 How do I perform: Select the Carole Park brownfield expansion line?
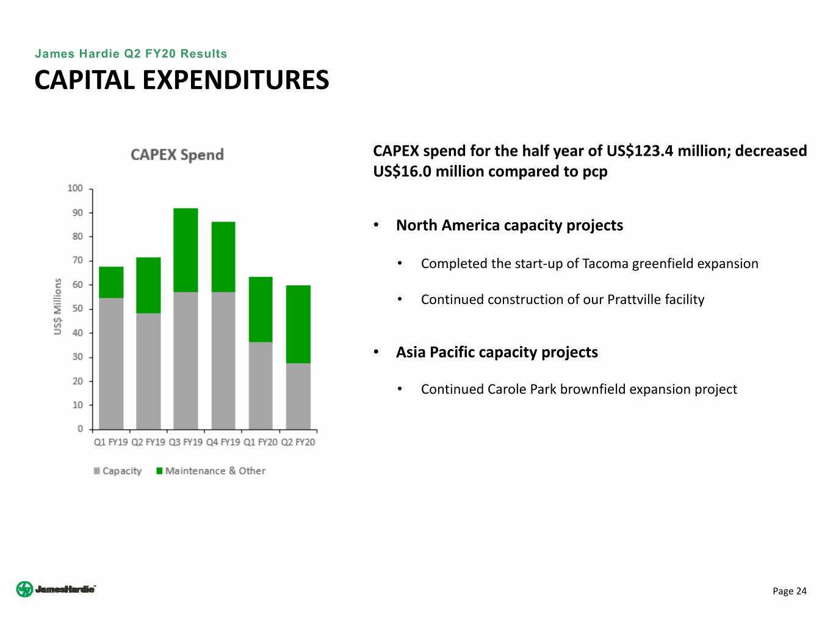(579, 389)
